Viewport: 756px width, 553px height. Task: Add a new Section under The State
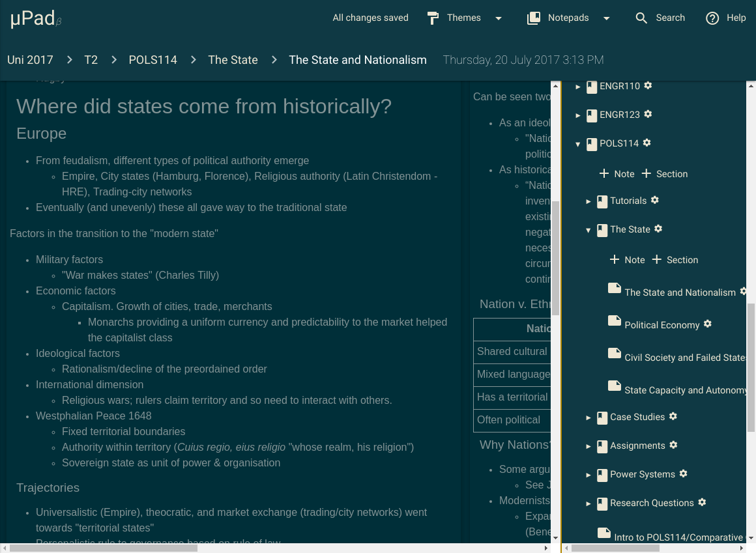pos(675,260)
